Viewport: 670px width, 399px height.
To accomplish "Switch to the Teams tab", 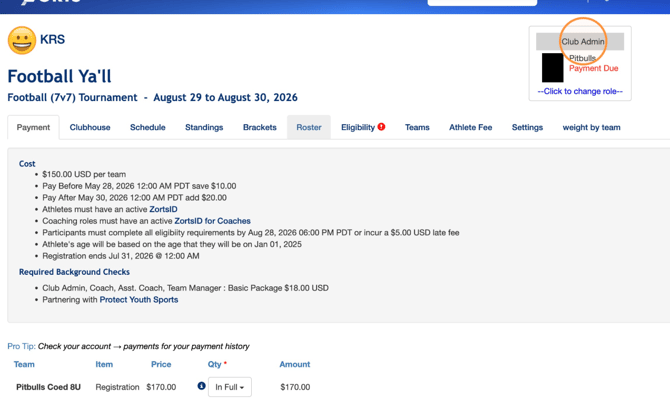I will tap(417, 127).
